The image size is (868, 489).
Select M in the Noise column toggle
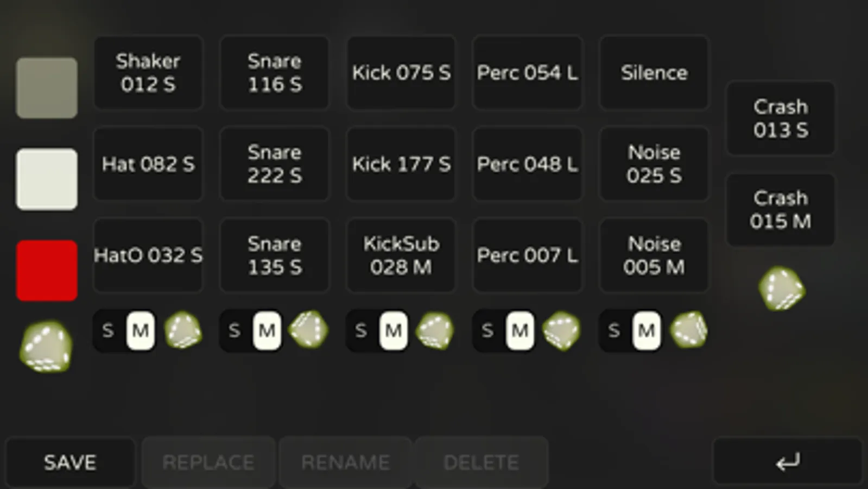(646, 330)
